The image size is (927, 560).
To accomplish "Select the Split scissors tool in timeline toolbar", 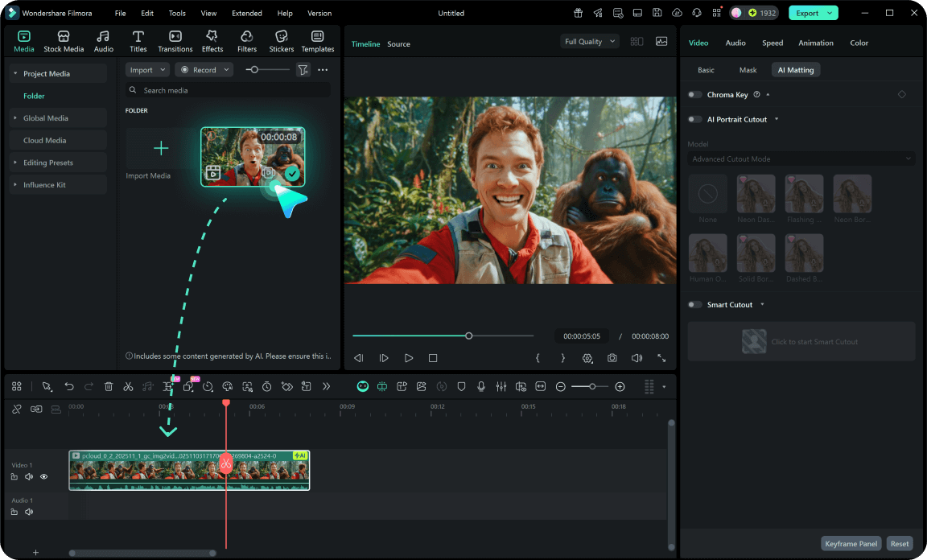I will (x=128, y=387).
